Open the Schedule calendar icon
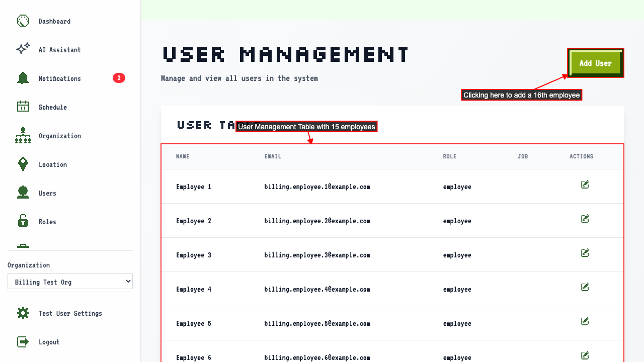This screenshot has width=644, height=362. [x=23, y=107]
